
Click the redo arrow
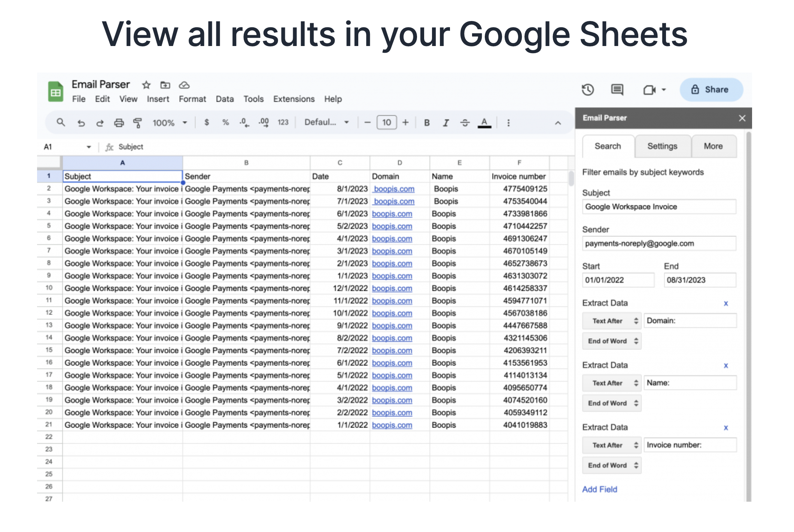pyautogui.click(x=100, y=123)
